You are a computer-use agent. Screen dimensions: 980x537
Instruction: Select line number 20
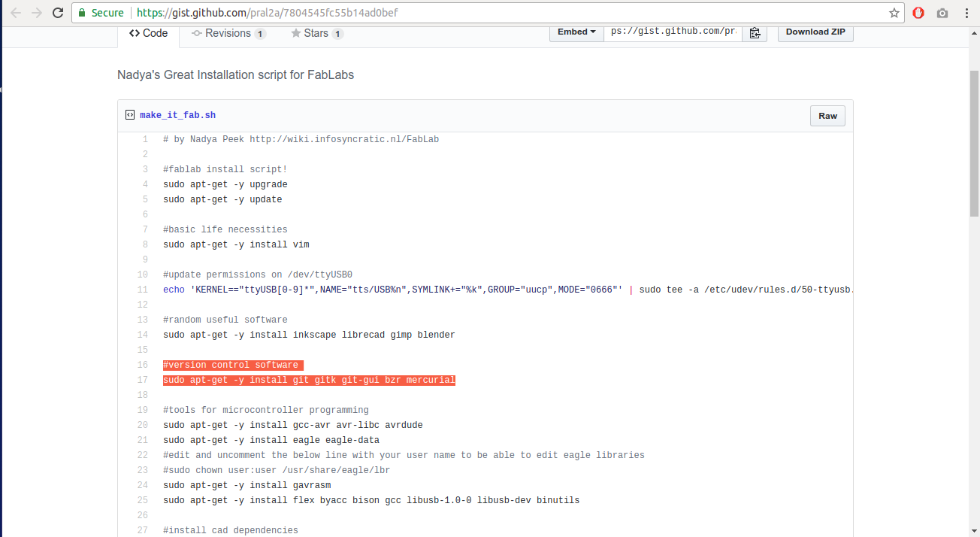tap(143, 425)
